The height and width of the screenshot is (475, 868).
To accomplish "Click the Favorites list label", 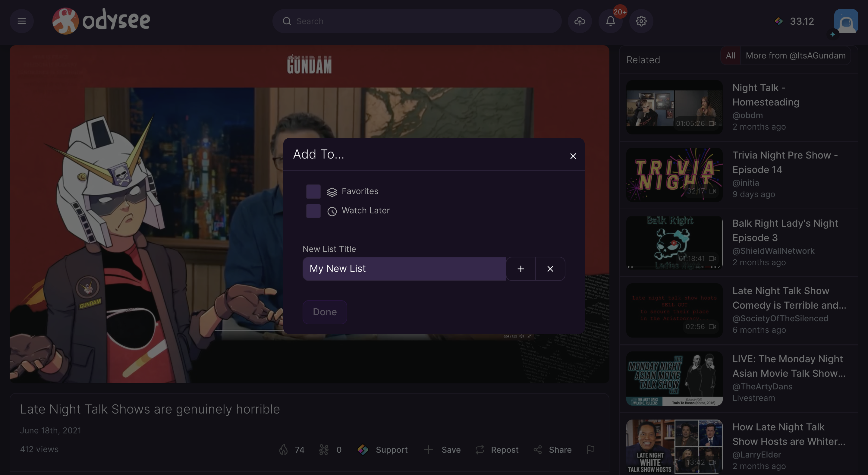I will point(360,191).
